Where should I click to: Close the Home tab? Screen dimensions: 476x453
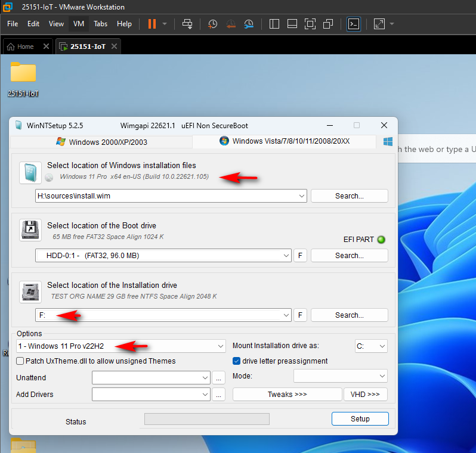click(x=46, y=46)
